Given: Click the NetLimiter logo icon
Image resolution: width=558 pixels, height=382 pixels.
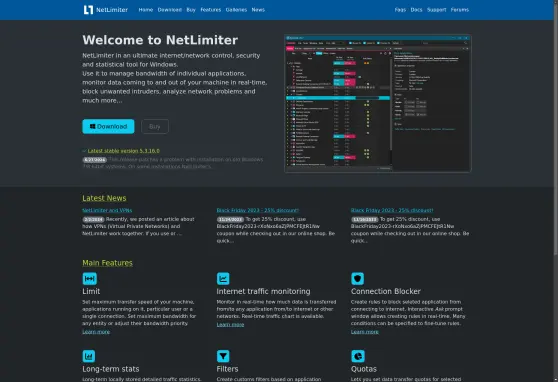Looking at the screenshot, I should [88, 10].
